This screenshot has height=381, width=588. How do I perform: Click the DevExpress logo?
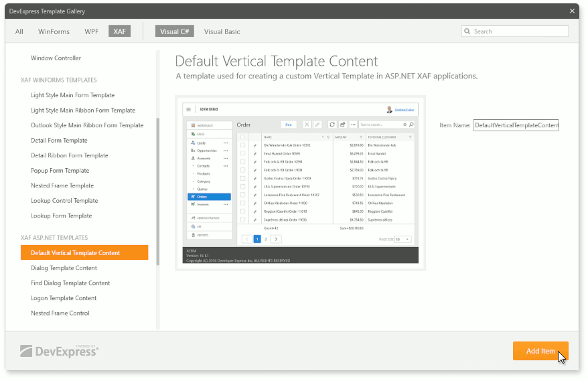[x=59, y=351]
